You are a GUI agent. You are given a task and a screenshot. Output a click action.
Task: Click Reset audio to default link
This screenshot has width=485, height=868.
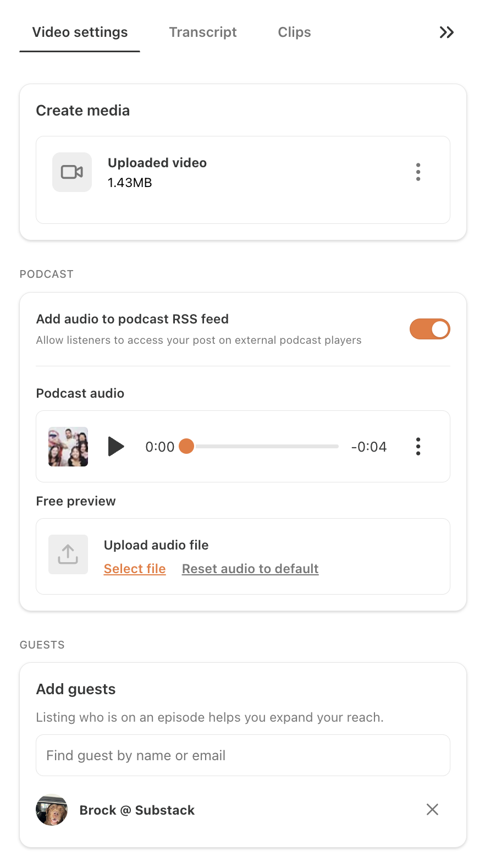pos(250,569)
